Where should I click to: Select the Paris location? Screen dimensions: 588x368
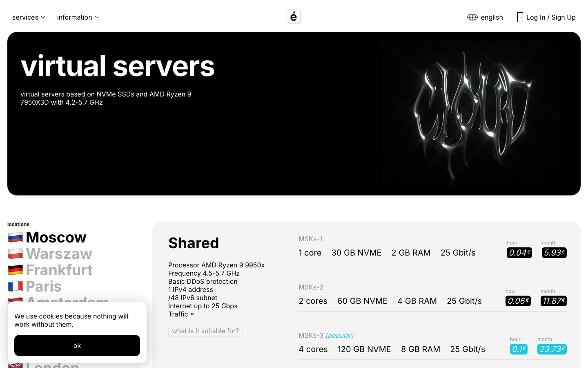point(44,286)
